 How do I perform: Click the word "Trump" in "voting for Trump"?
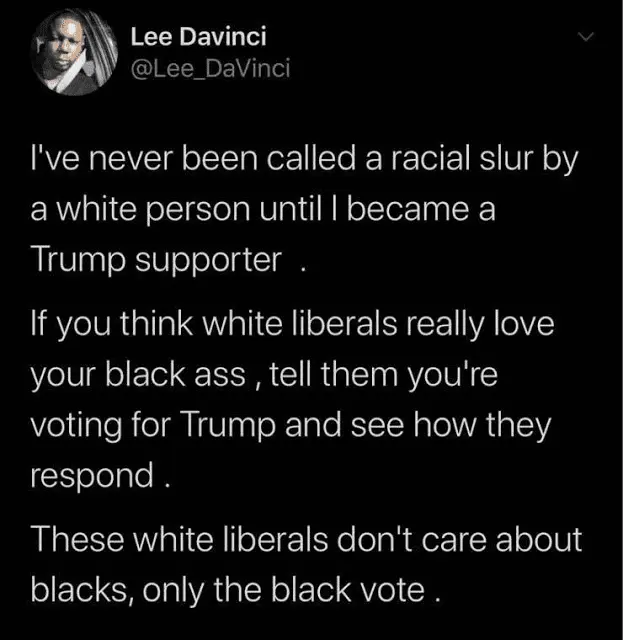(x=229, y=427)
